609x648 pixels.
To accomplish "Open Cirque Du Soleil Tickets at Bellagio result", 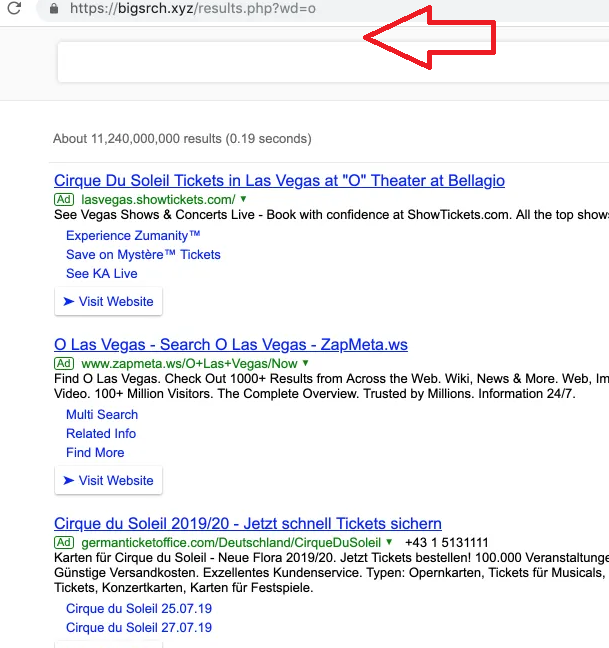I will click(279, 181).
